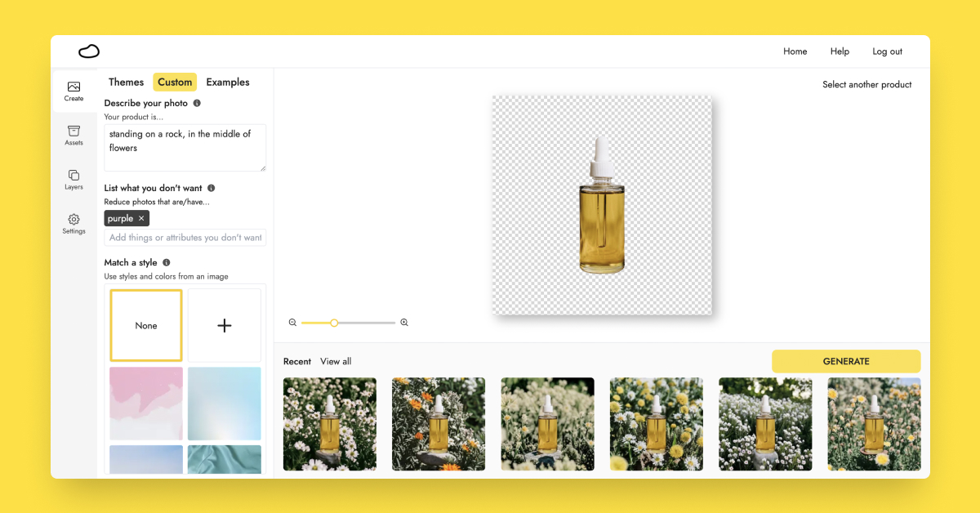Switch to the Examples tab
Viewport: 980px width, 513px height.
228,83
